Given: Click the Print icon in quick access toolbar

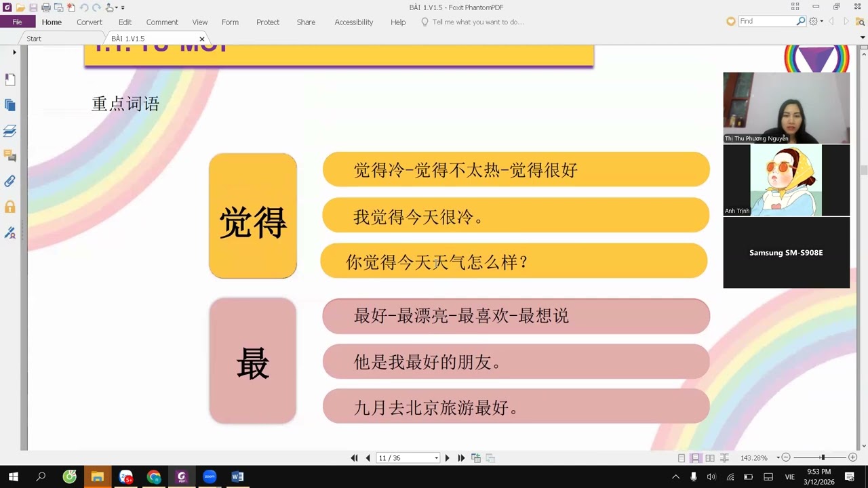Looking at the screenshot, I should (x=46, y=7).
